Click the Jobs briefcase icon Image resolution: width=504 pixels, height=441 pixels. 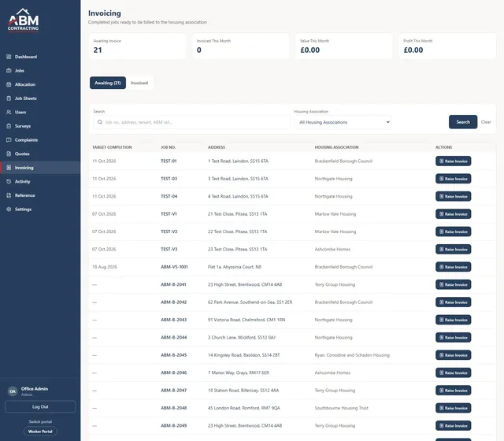point(9,70)
